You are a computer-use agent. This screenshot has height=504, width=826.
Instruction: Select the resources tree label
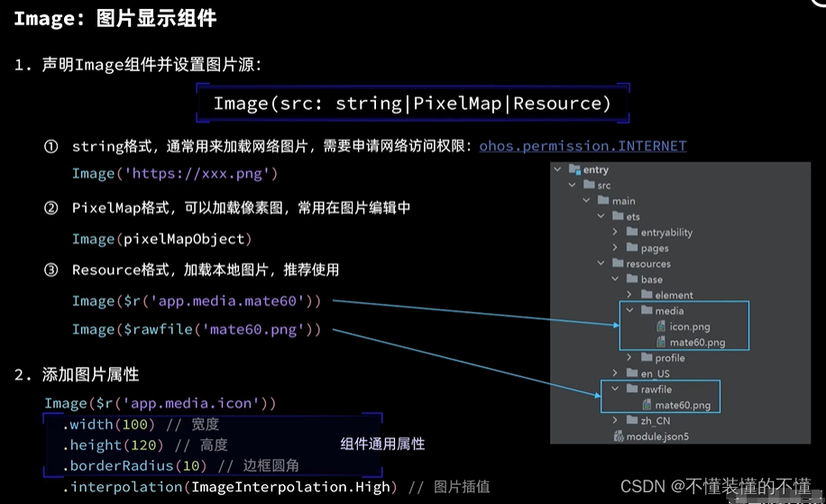[648, 264]
